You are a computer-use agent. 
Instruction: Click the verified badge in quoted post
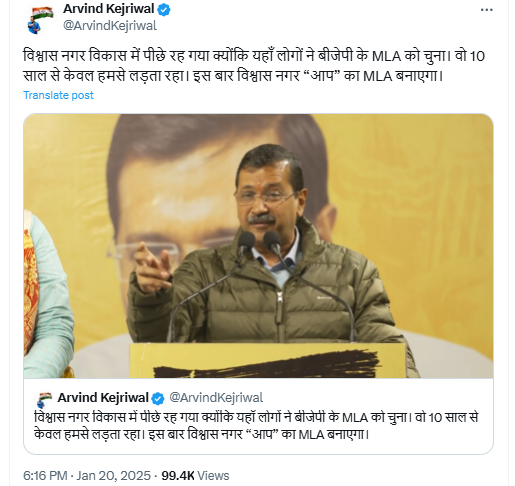coord(158,398)
